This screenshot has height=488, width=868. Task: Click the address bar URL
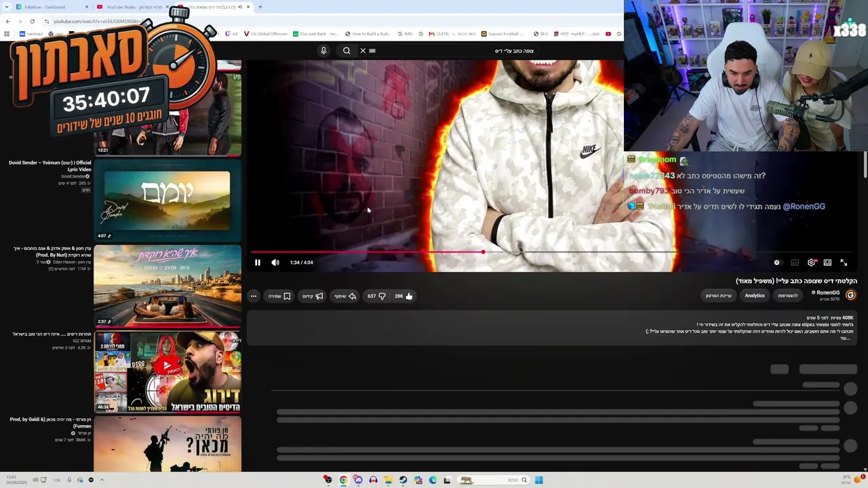pos(96,21)
